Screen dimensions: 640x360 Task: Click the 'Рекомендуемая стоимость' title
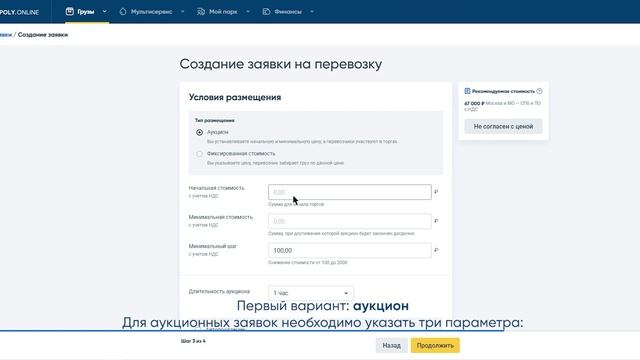tap(503, 91)
